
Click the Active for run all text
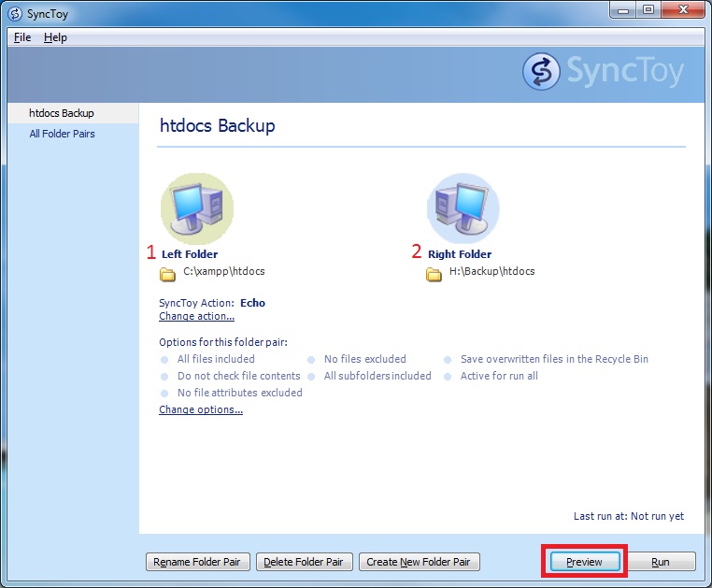point(499,376)
